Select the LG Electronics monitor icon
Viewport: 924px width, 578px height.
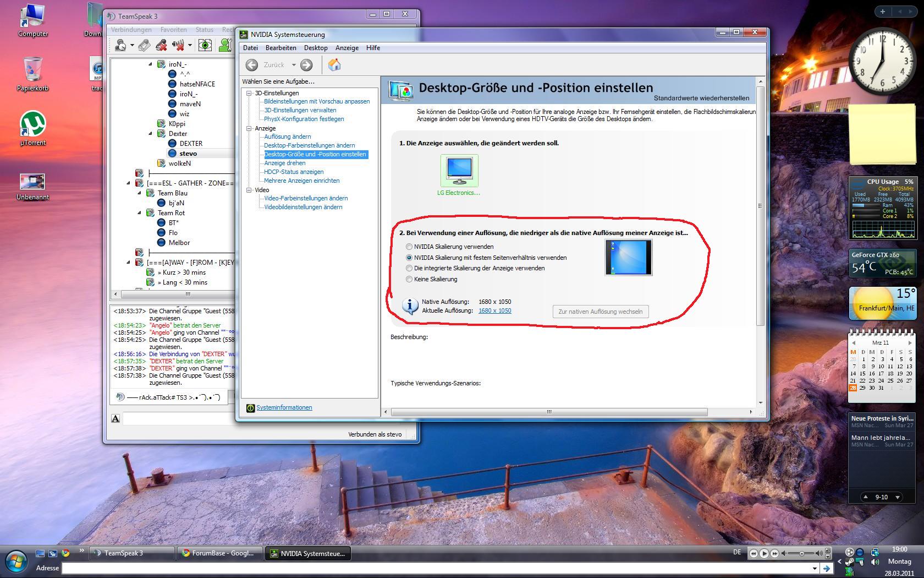pos(459,171)
